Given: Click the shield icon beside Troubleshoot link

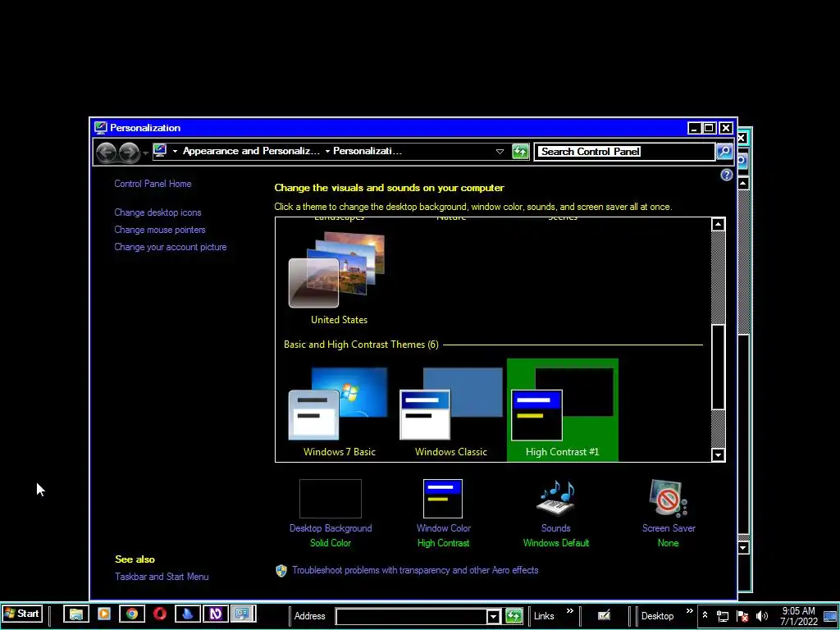Looking at the screenshot, I should tap(281, 571).
